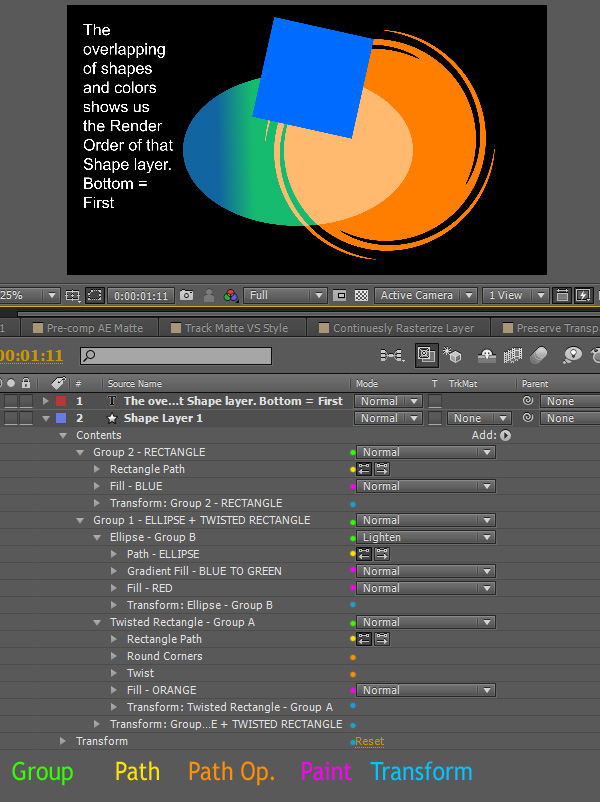
Task: Toggle the transparency grid icon
Action: coord(360,296)
